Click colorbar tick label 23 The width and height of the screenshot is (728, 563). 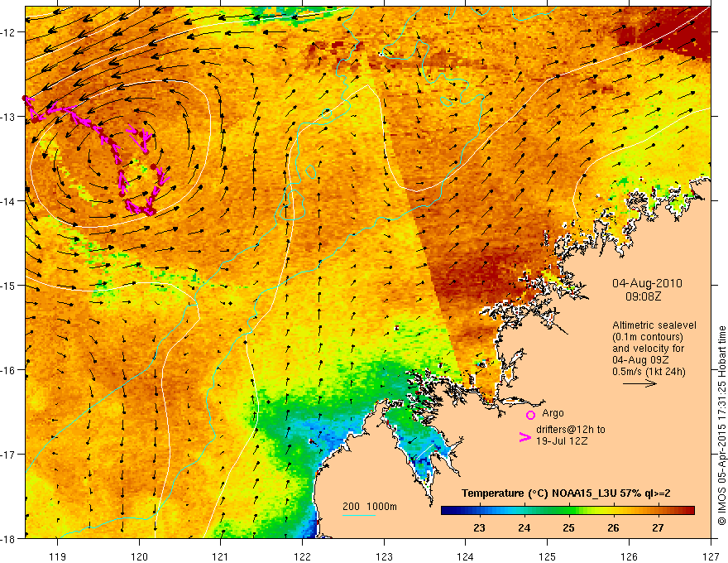pos(479,527)
